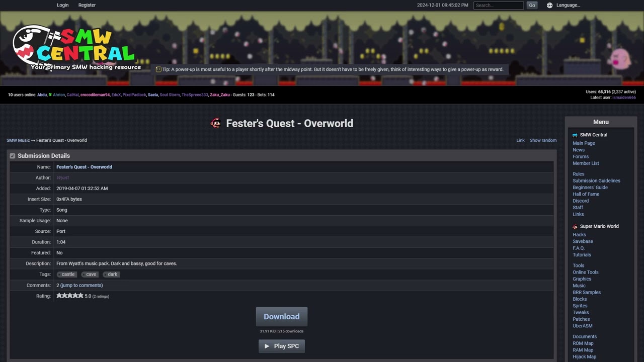644x362 pixels.
Task: Click the SMW Central menu section icon
Action: (x=575, y=135)
